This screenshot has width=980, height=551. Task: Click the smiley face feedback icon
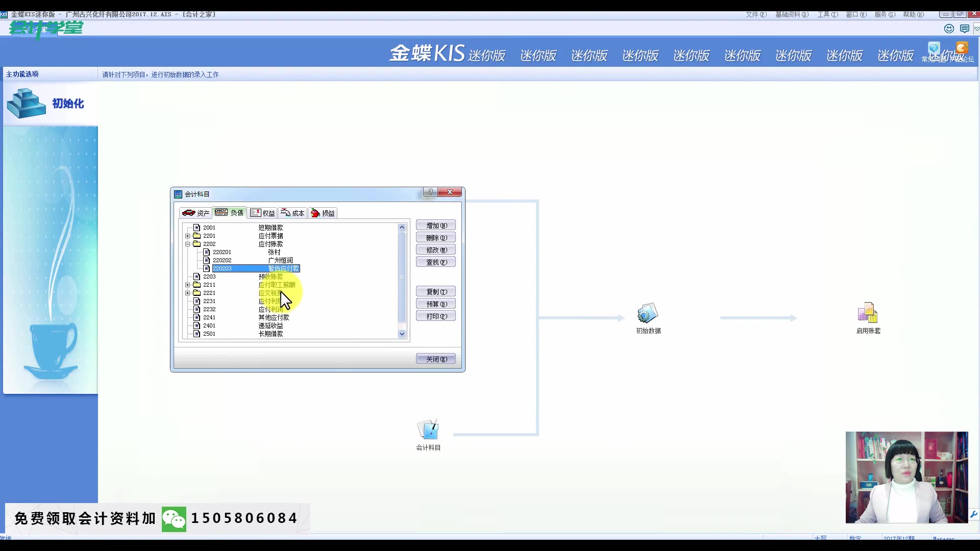coord(949,29)
